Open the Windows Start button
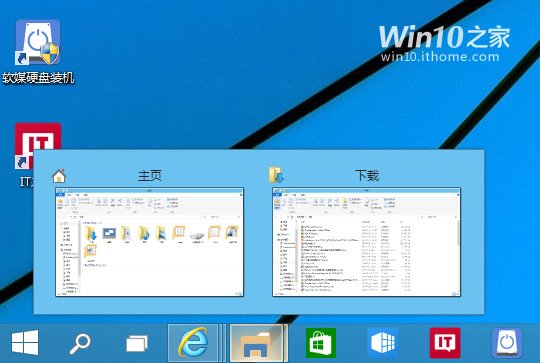The image size is (540, 363). 25,343
